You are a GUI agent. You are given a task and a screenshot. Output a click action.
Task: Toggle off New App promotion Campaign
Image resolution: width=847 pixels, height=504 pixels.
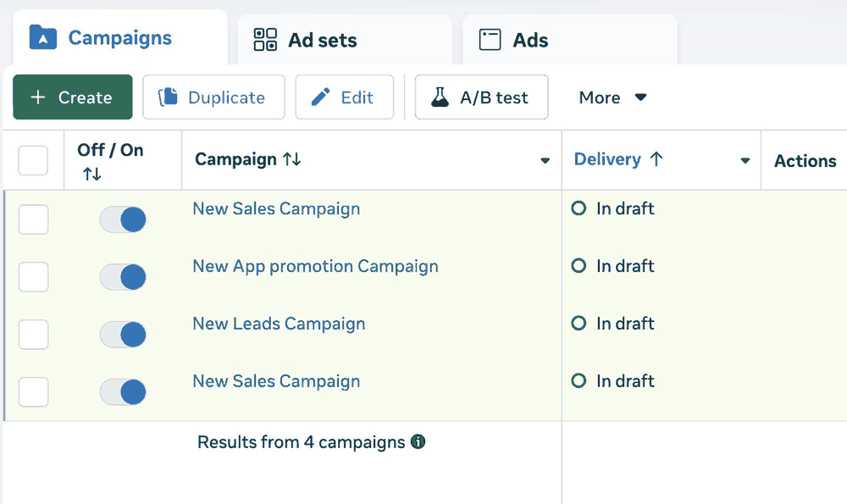click(x=123, y=277)
